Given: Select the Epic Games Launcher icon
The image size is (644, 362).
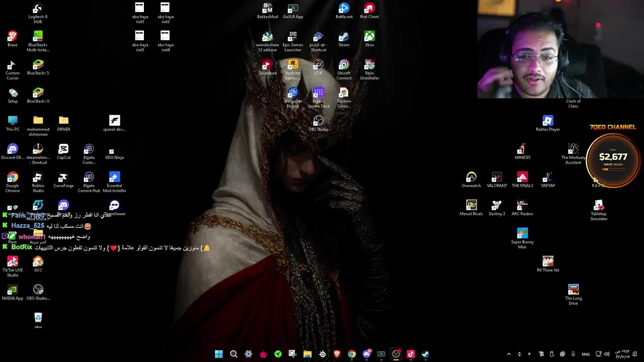Looking at the screenshot, I should click(293, 41).
